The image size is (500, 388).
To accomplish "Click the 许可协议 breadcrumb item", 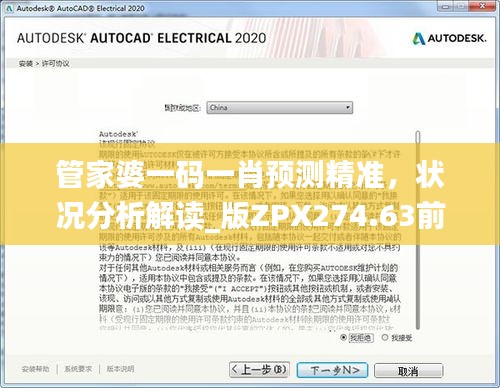I will coord(55,63).
